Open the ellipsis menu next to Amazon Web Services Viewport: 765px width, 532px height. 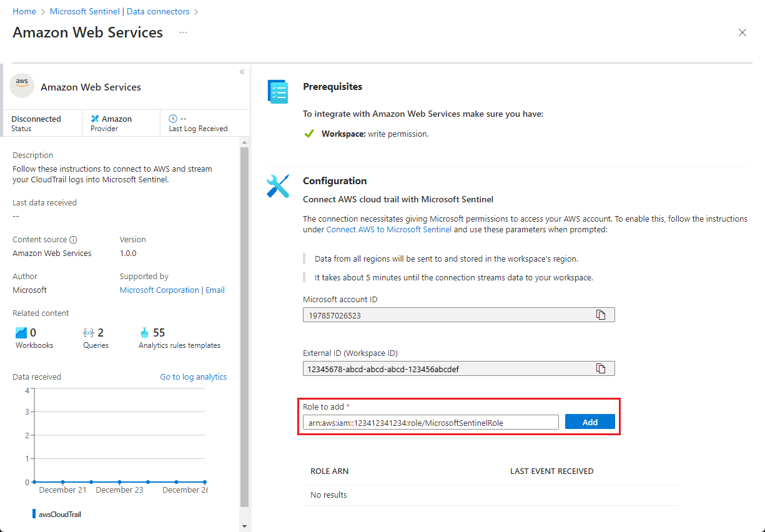tap(182, 33)
